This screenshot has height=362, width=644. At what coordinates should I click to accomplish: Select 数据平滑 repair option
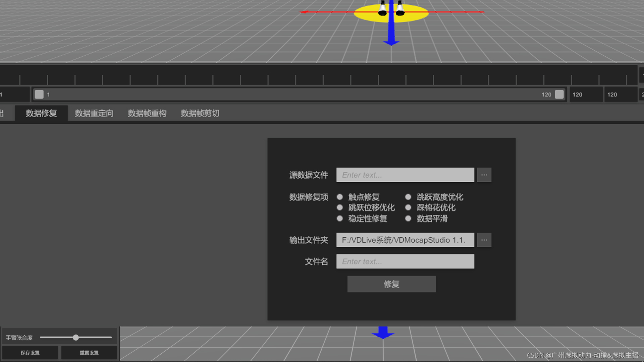click(408, 219)
